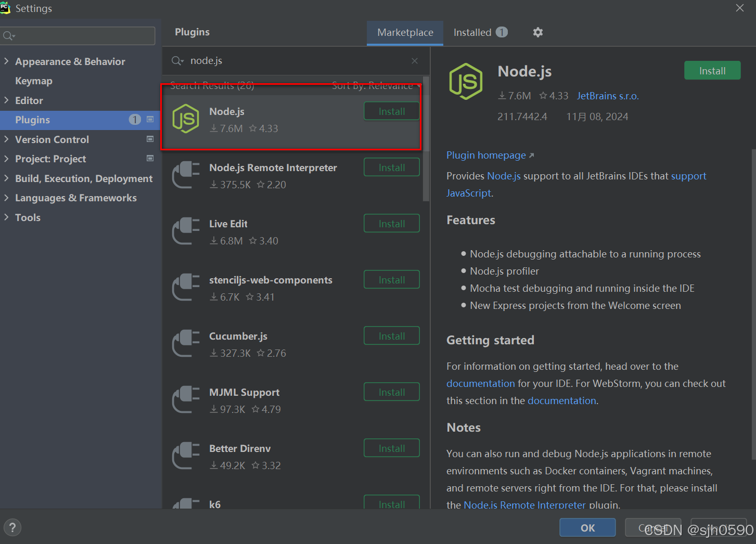Click the help question mark icon
The image size is (756, 544).
(x=12, y=527)
